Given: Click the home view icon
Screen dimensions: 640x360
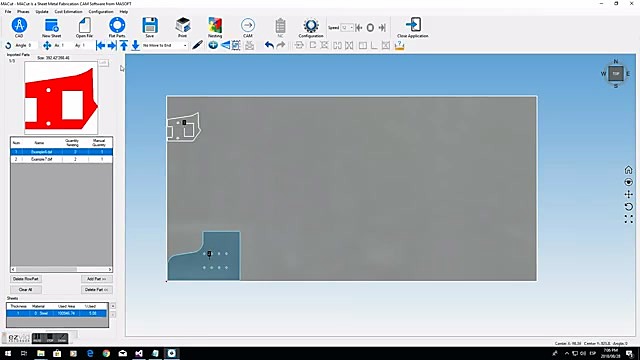Looking at the screenshot, I should 629,169.
